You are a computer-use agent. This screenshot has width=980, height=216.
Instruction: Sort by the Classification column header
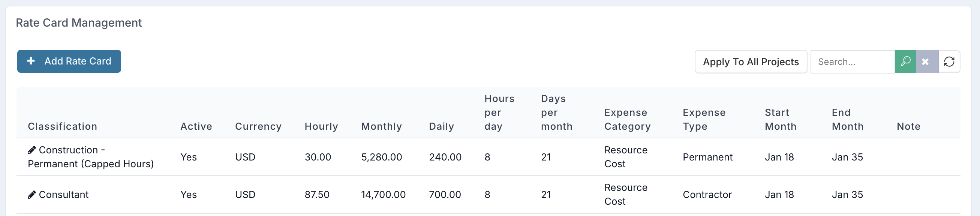pos(62,126)
